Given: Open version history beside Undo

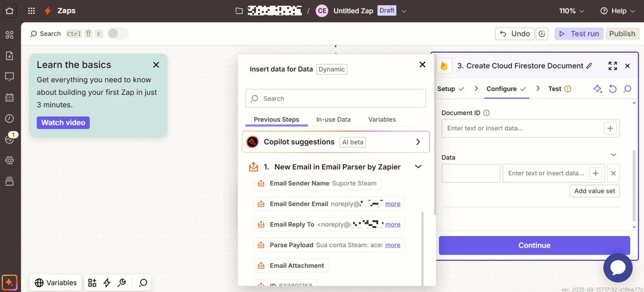Looking at the screenshot, I should click(542, 34).
